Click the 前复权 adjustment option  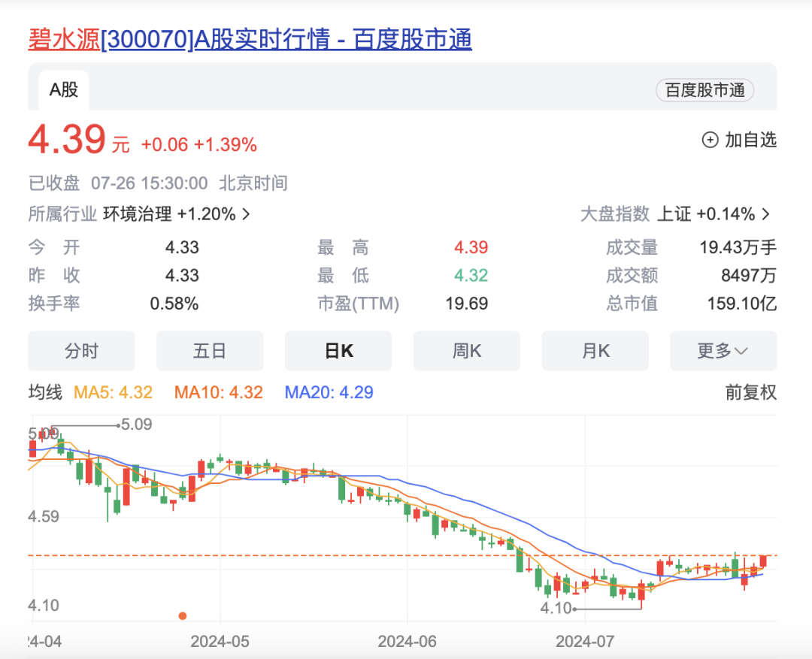point(751,392)
